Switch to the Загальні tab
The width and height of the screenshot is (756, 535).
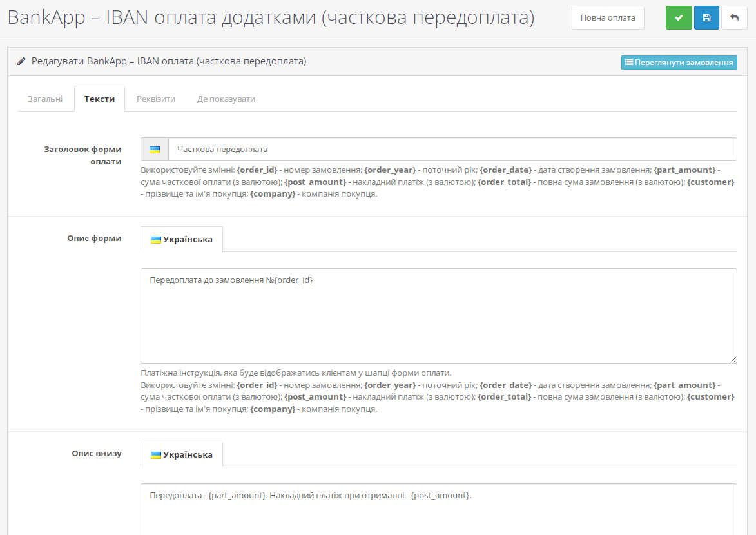click(45, 99)
